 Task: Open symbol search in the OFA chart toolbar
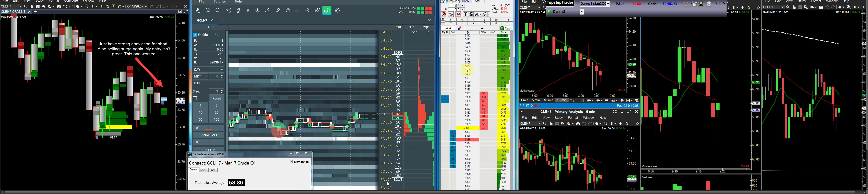click(26, 6)
